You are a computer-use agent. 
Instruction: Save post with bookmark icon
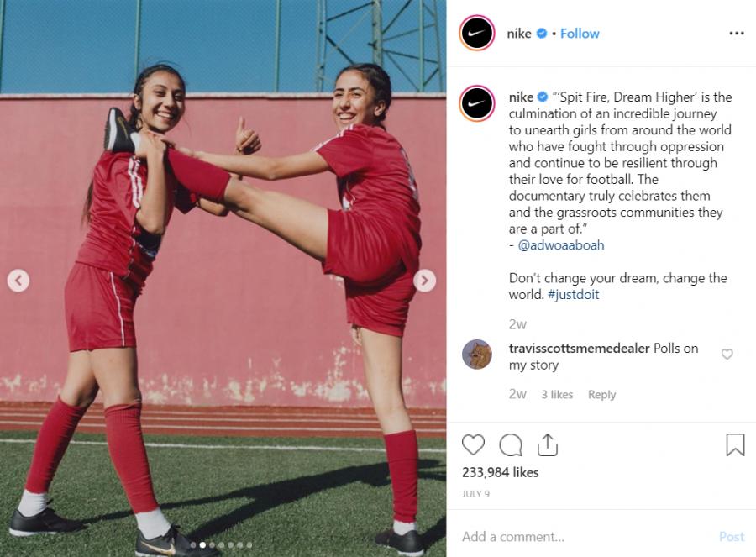coord(735,444)
